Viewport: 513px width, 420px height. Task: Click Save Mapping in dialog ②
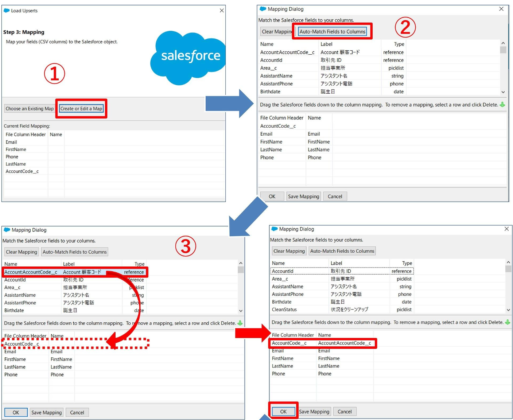point(303,196)
